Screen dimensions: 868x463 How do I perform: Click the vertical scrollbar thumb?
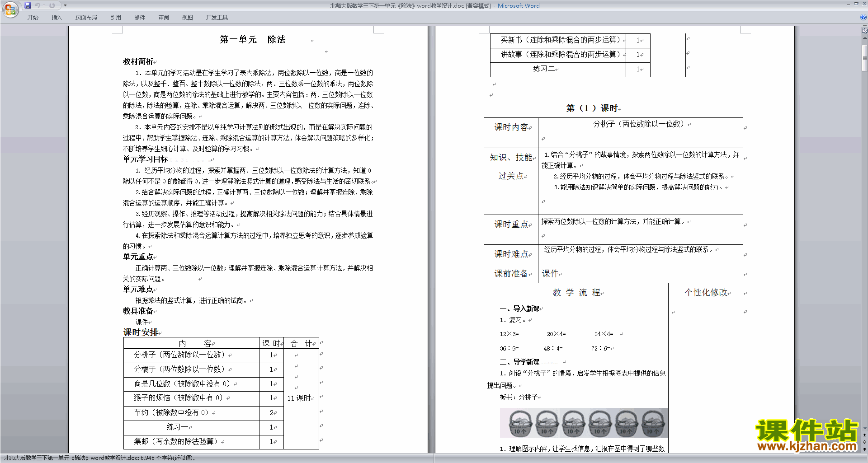point(865,58)
